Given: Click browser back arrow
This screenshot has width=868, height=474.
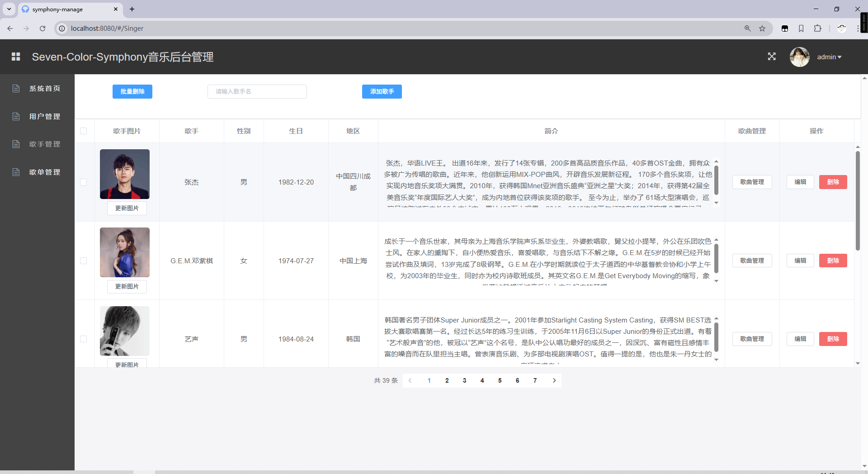Looking at the screenshot, I should 10,28.
